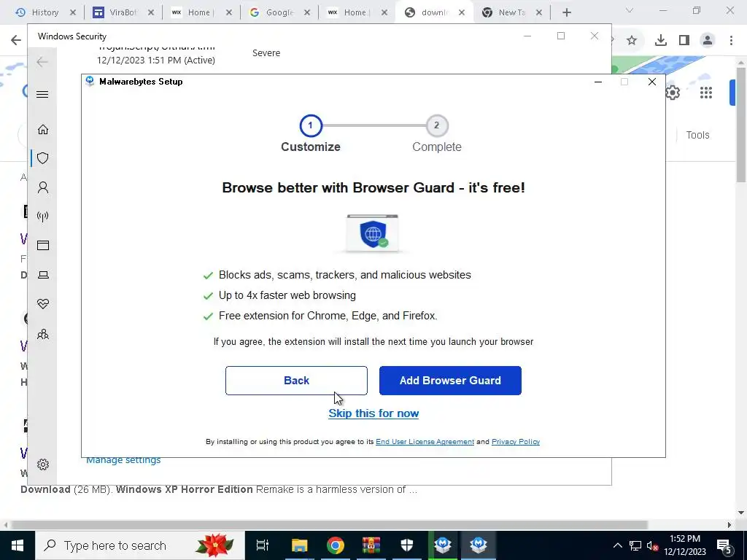Click Chrome back navigation arrow
The image size is (747, 560).
point(16,40)
